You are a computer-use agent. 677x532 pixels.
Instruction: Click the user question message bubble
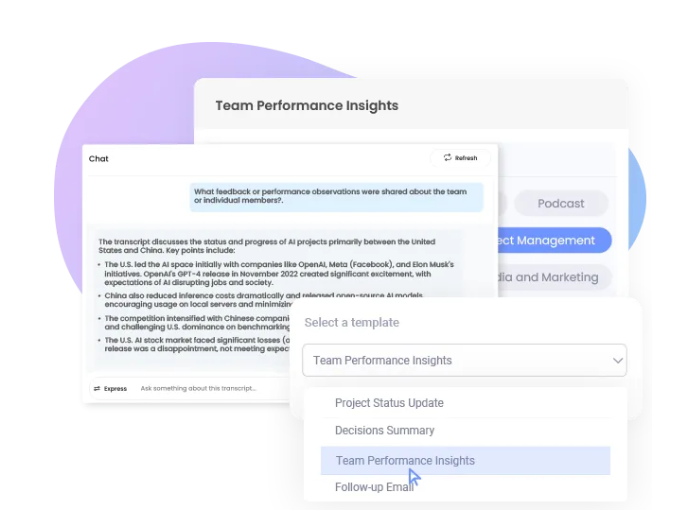(337, 195)
